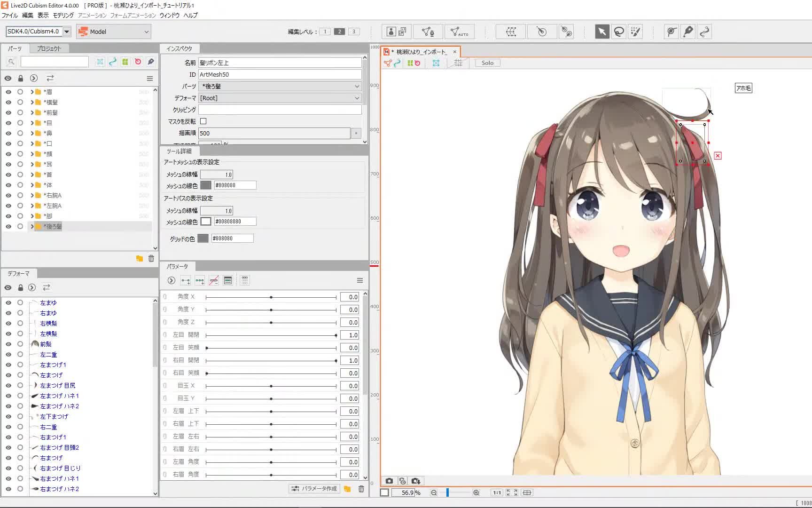Select the Arrow selection tool in the toolbar
The width and height of the screenshot is (812, 508).
(x=602, y=32)
